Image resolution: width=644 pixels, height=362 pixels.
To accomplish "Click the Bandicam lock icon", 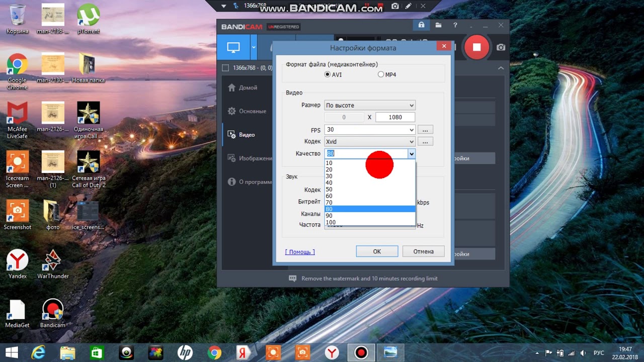I will (421, 25).
